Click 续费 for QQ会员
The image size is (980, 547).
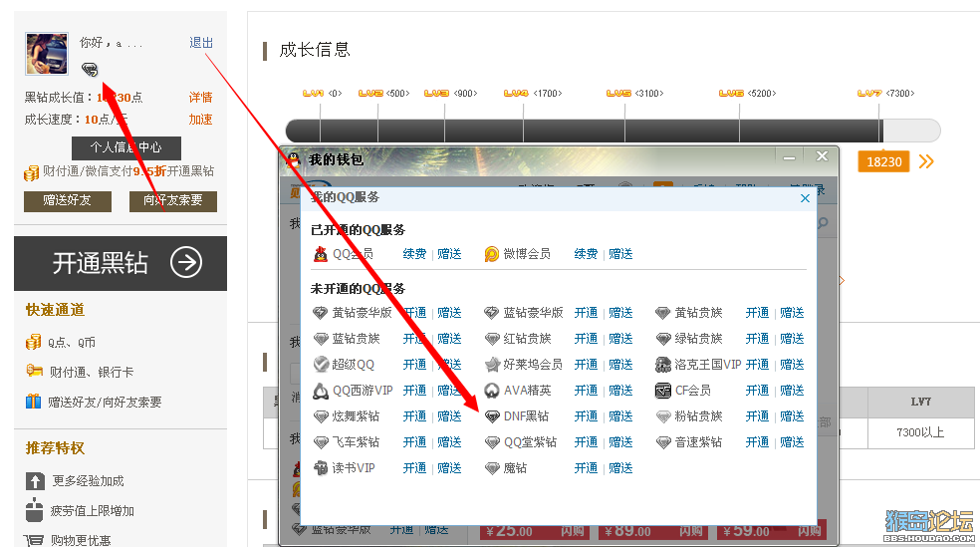point(414,254)
